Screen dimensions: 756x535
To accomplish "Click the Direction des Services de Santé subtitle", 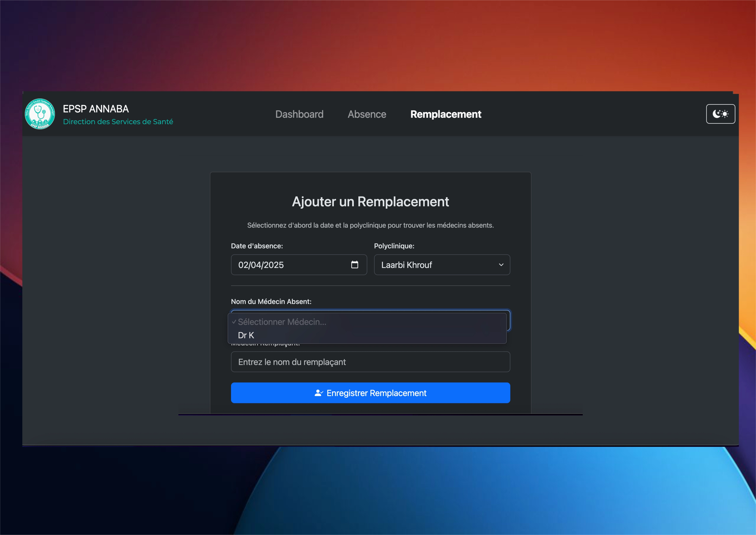I will [x=118, y=122].
